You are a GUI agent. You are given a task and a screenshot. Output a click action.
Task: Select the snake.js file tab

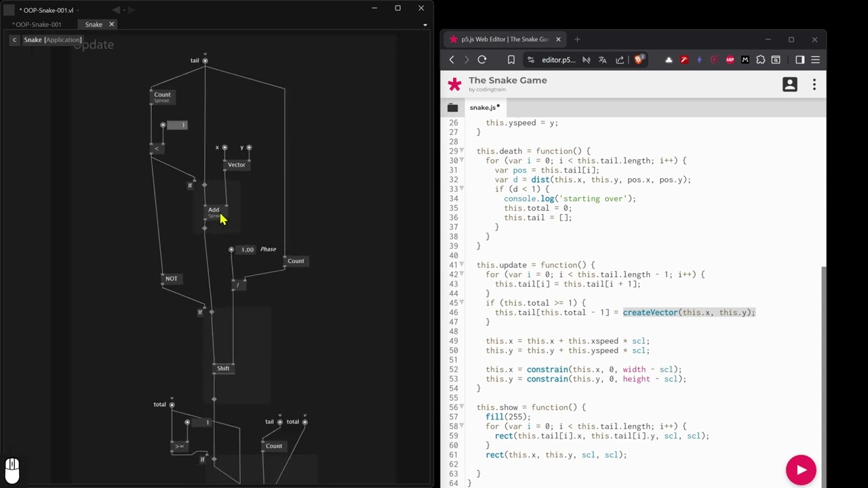[x=484, y=107]
